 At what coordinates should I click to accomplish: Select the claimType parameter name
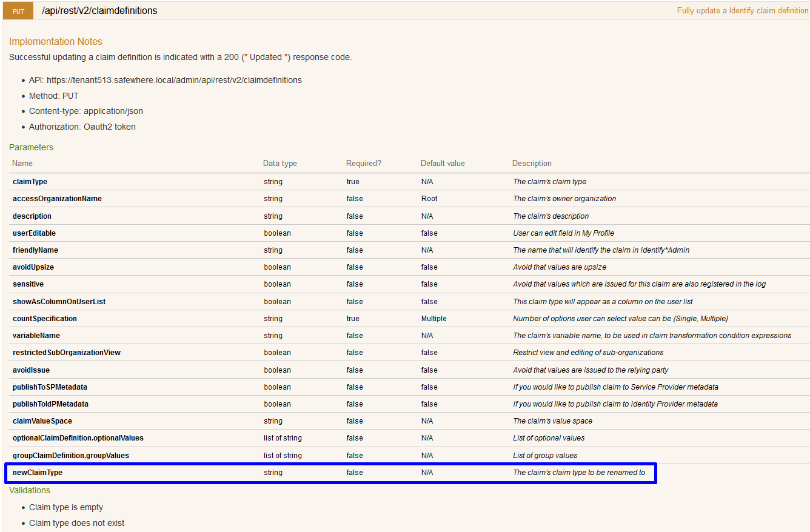pos(30,182)
